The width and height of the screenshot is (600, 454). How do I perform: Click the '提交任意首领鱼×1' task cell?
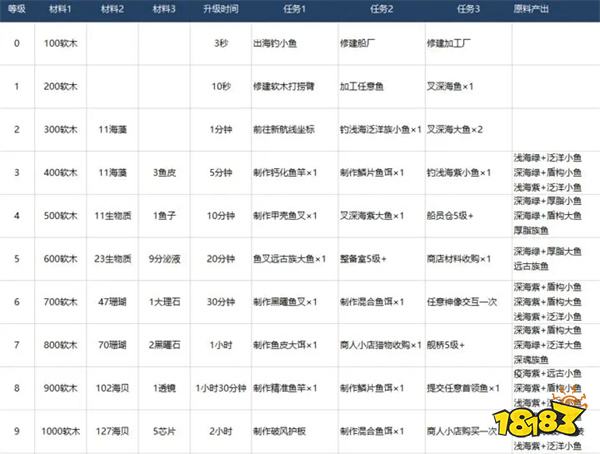pos(463,388)
